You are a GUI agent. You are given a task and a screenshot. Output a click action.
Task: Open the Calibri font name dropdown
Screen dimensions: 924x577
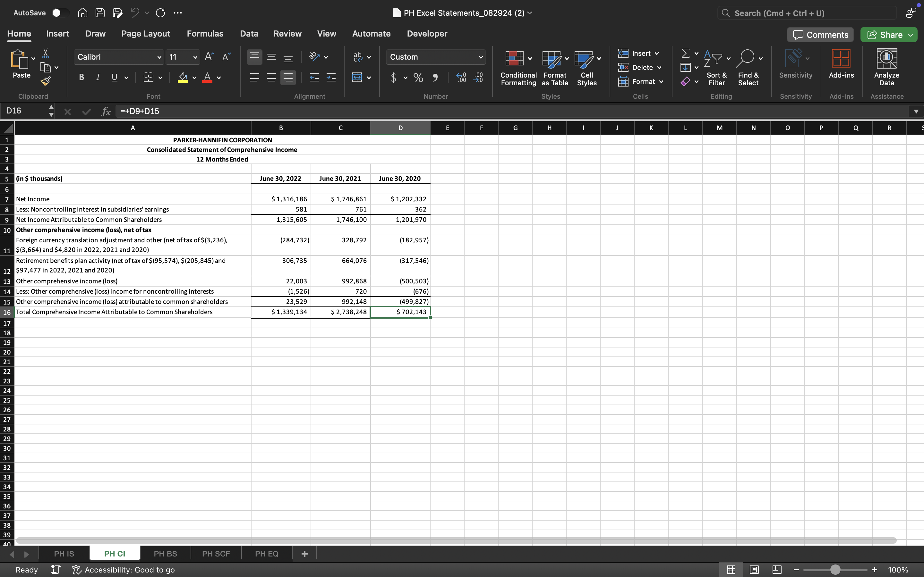coord(159,57)
